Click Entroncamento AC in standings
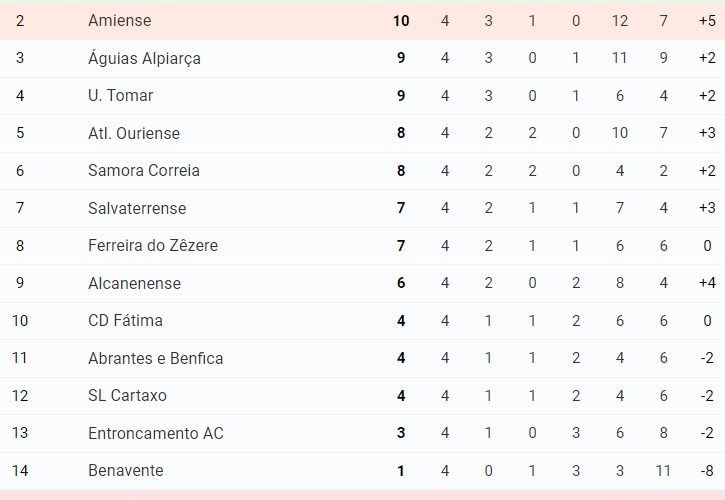The height and width of the screenshot is (500, 725). click(155, 433)
